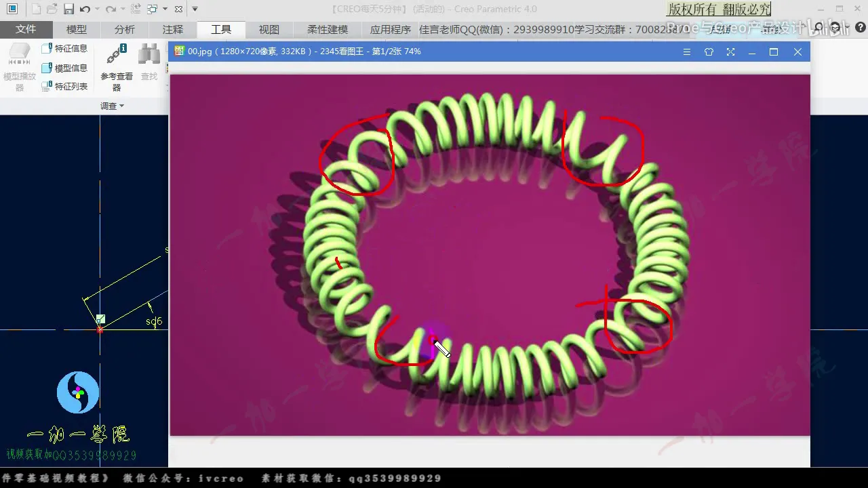The height and width of the screenshot is (488, 868).
Task: Toggle image viewer fullscreen arrows icon
Action: click(x=730, y=52)
